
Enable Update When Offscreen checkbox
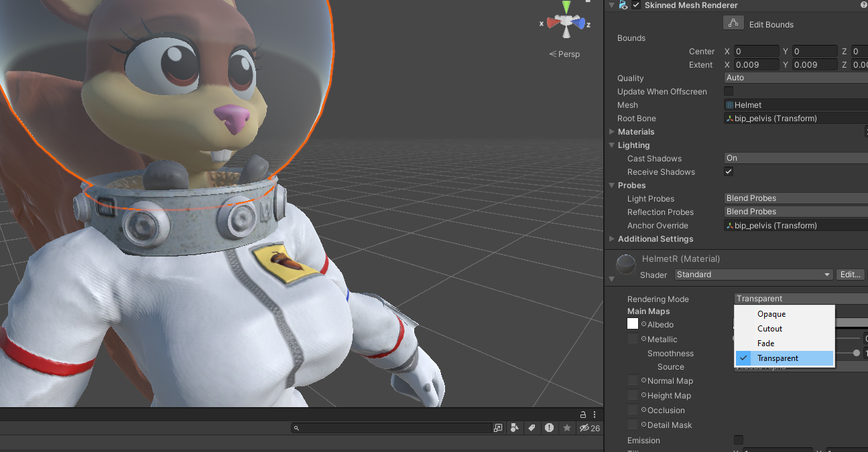tap(729, 91)
